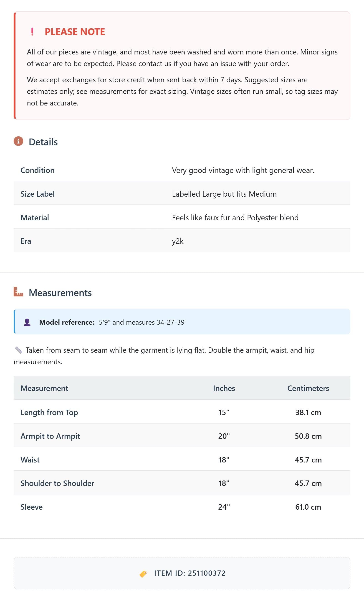Click the Measurement column header
This screenshot has height=601, width=364.
click(x=44, y=388)
